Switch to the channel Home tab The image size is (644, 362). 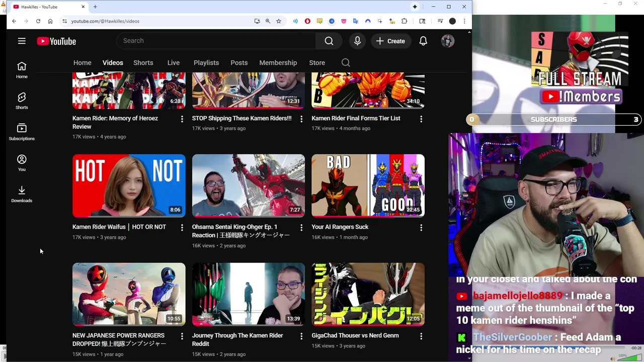[x=83, y=63]
